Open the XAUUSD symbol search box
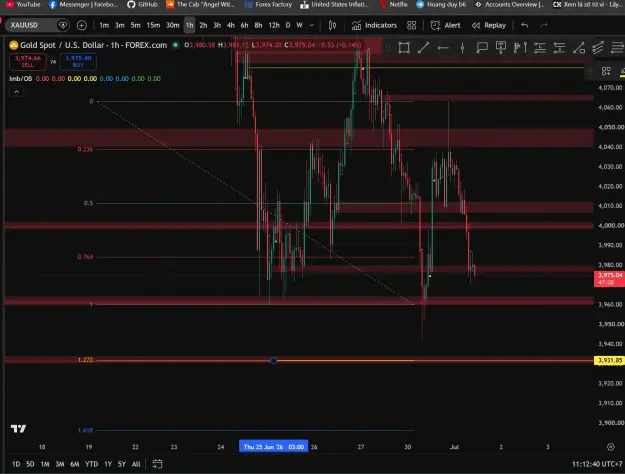This screenshot has width=625, height=474. (37, 25)
